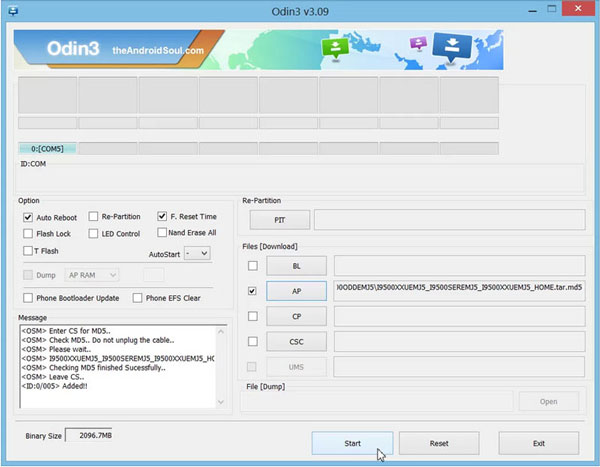Image resolution: width=600 pixels, height=467 pixels.
Task: Uncheck the AP file checkbox
Action: pyautogui.click(x=252, y=291)
